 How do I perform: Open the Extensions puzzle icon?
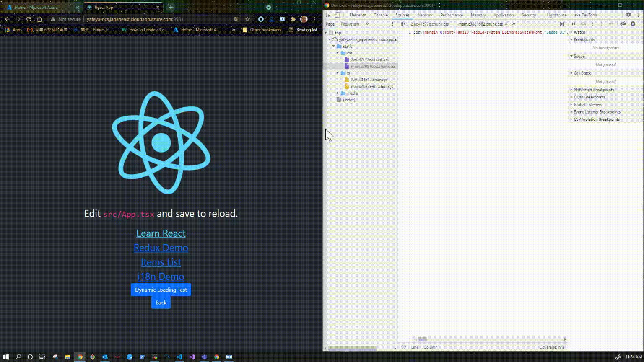(x=293, y=19)
